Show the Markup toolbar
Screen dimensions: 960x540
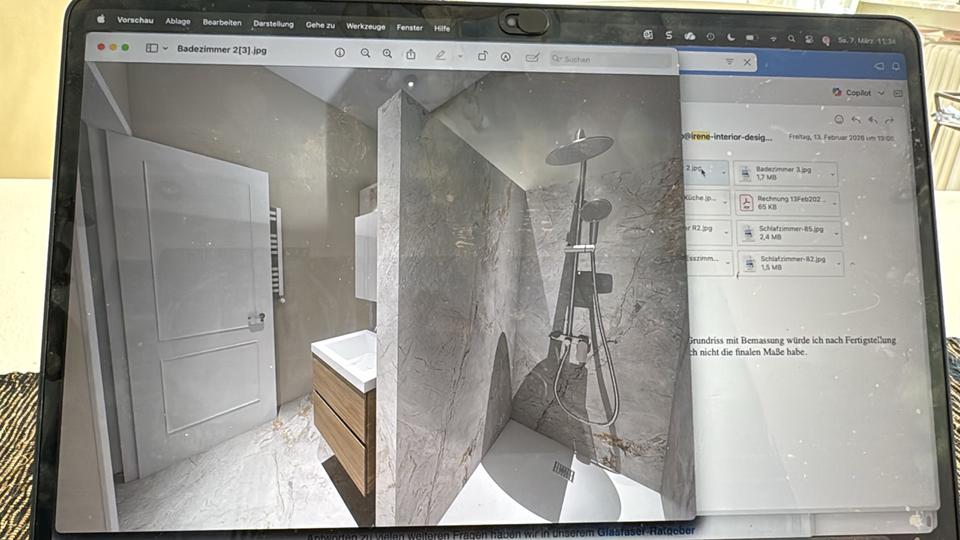point(506,58)
